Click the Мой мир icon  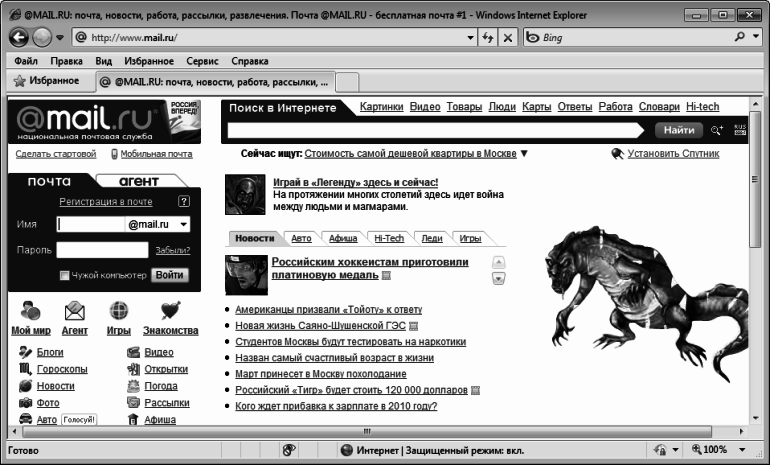[30, 310]
